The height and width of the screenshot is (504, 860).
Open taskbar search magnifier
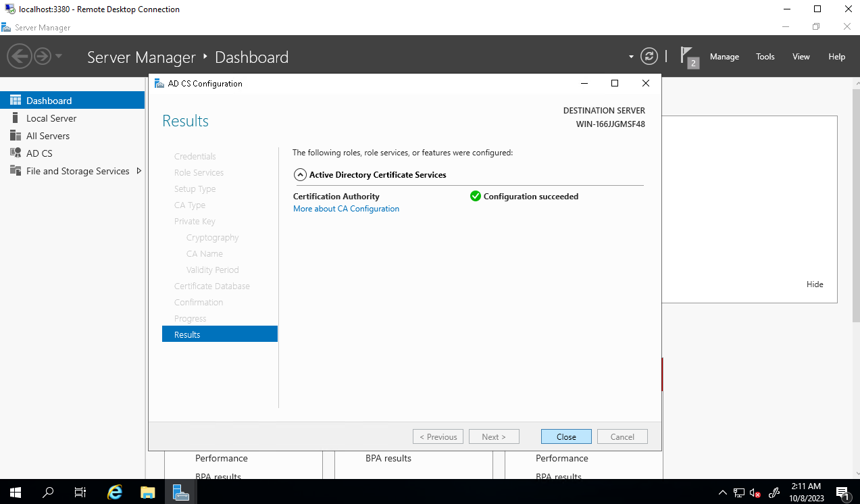tap(48, 492)
